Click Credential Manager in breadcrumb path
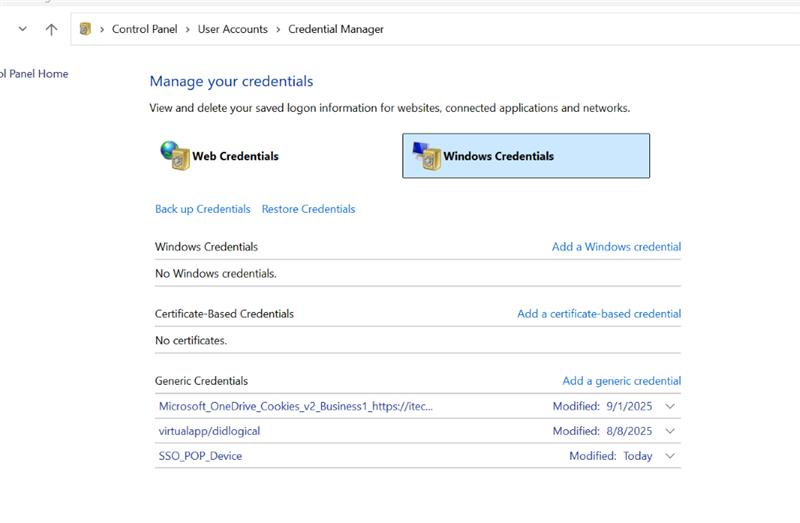The image size is (800, 523). point(336,29)
